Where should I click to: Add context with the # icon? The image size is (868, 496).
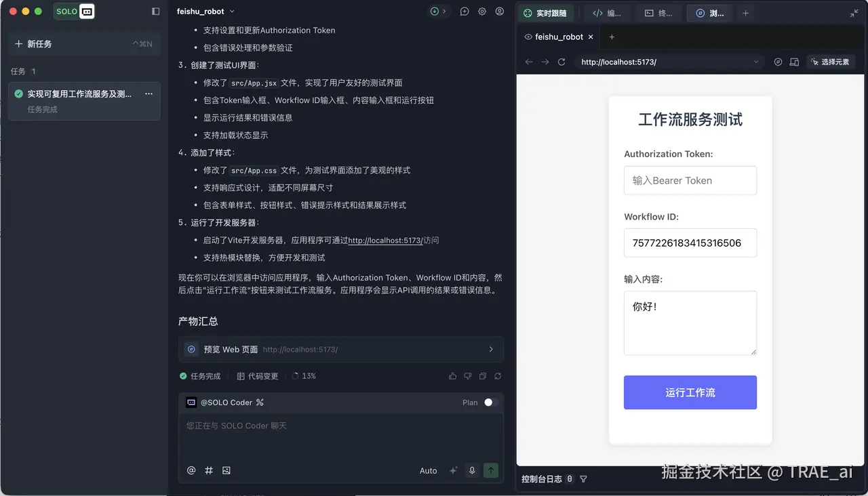point(209,470)
